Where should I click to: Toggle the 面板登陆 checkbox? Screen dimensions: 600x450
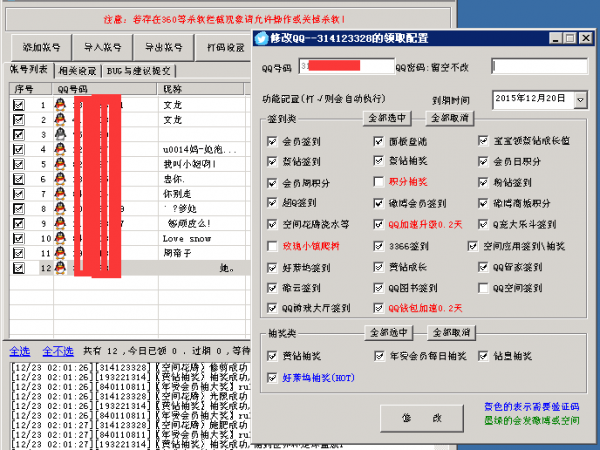click(x=378, y=141)
